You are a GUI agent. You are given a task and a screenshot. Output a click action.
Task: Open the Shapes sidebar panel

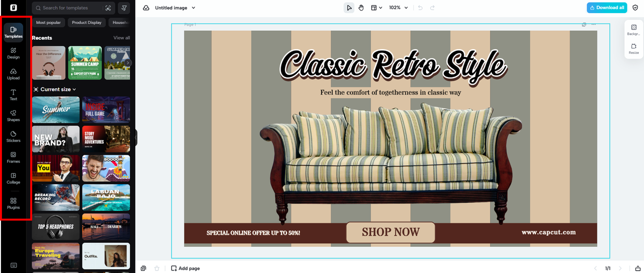click(x=14, y=116)
